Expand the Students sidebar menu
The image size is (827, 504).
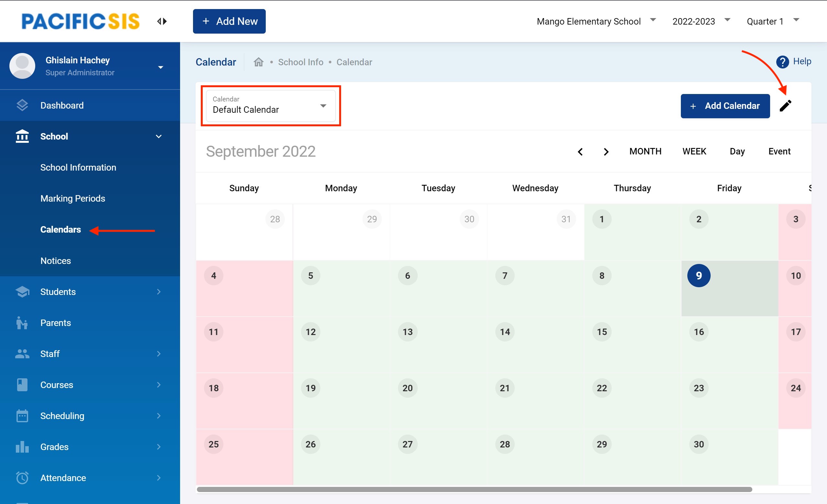click(x=158, y=292)
